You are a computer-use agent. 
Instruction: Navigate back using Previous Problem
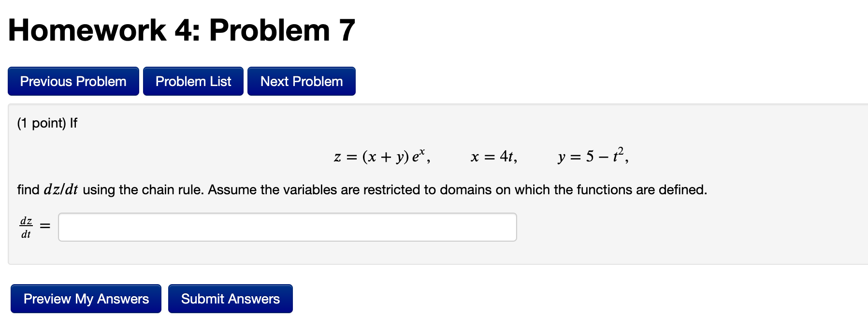[x=72, y=81]
